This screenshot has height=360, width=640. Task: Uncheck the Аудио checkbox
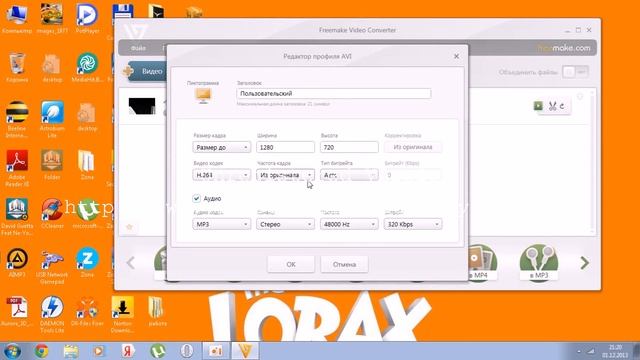pos(196,198)
